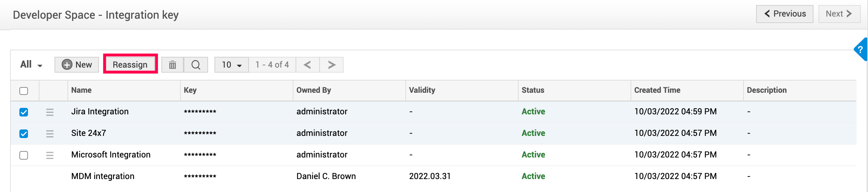Open the 10 per page dropdown
Viewport: 868px width, 192px height.
coord(231,65)
